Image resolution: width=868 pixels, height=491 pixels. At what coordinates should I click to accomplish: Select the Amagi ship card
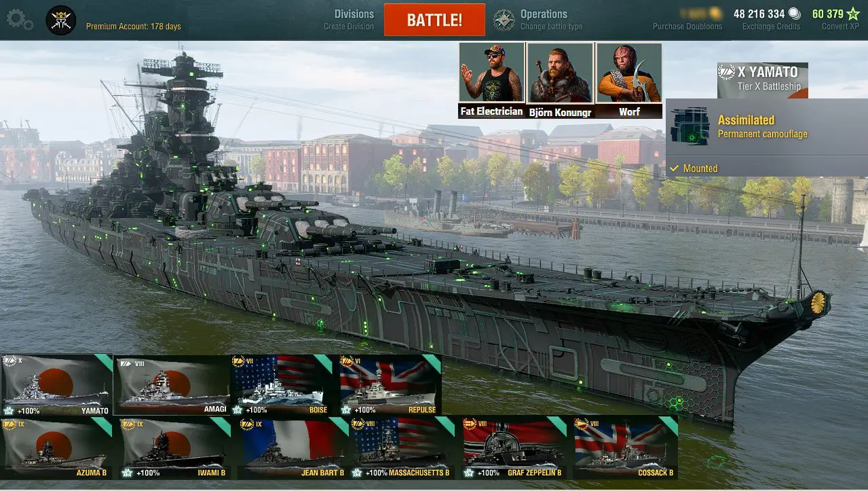coord(172,384)
